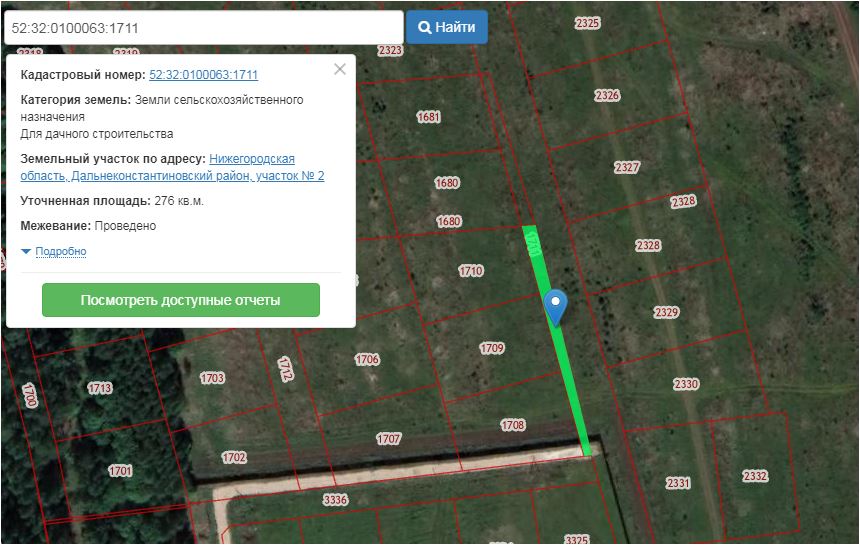This screenshot has width=860, height=545.
Task: Focus the cadastral number search field
Action: tap(203, 28)
